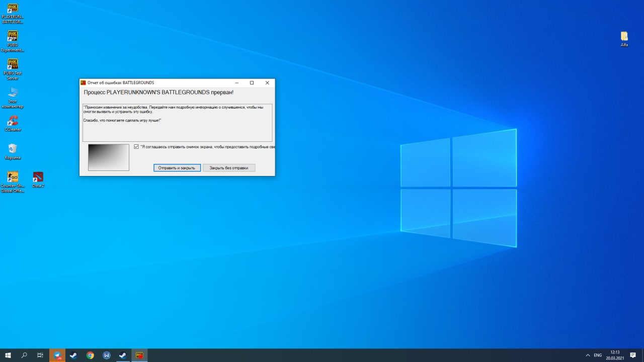Screen dimensions: 644x362
Task: Click Steam taskbar icon beside PUBG reporter
Action: click(123, 355)
